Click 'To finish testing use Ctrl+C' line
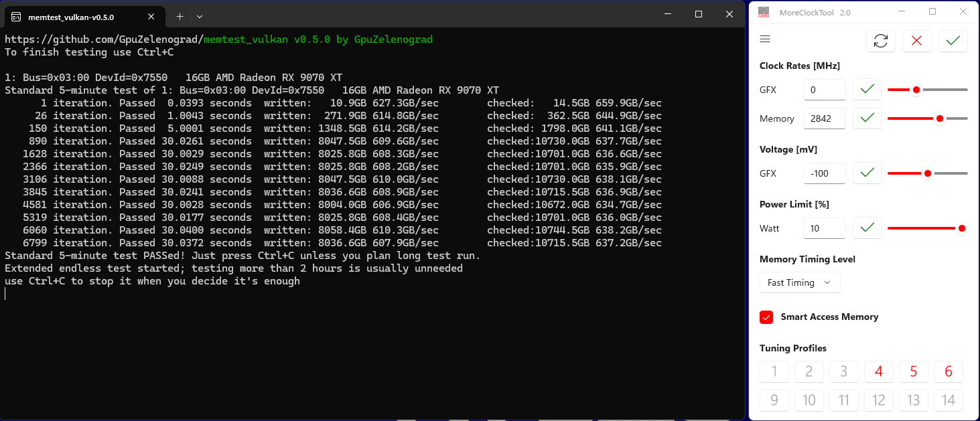980x421 pixels. coord(89,52)
